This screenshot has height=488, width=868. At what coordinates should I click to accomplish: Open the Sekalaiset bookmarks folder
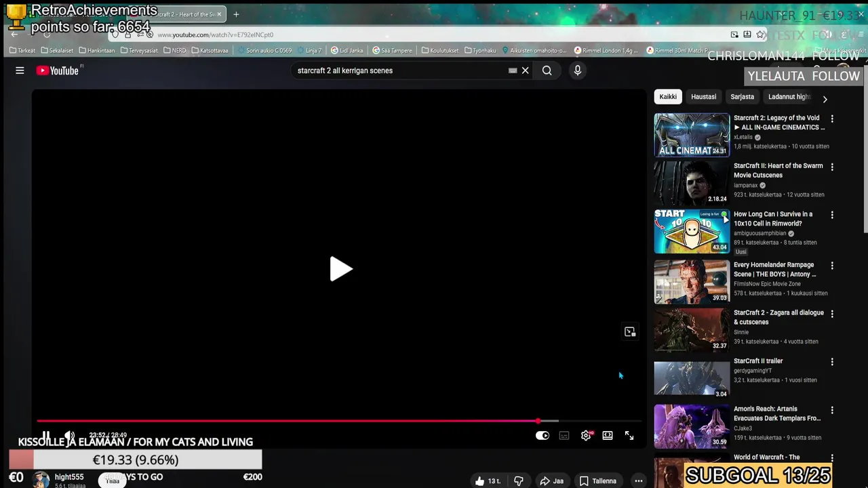57,50
